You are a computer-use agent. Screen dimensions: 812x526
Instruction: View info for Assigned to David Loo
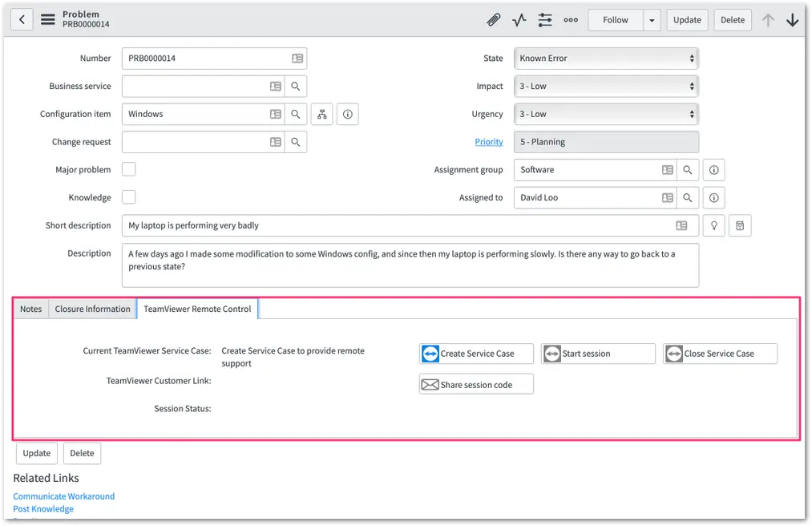(714, 197)
